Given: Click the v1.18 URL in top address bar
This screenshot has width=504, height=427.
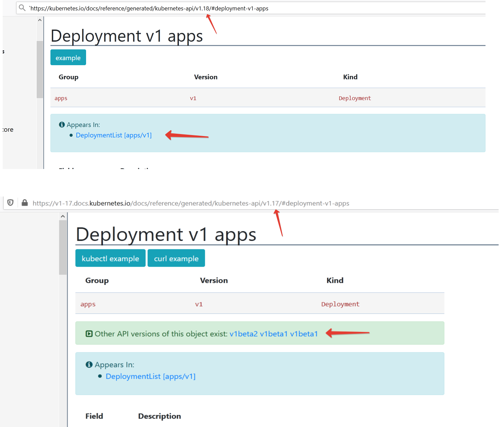Looking at the screenshot, I should (x=149, y=8).
